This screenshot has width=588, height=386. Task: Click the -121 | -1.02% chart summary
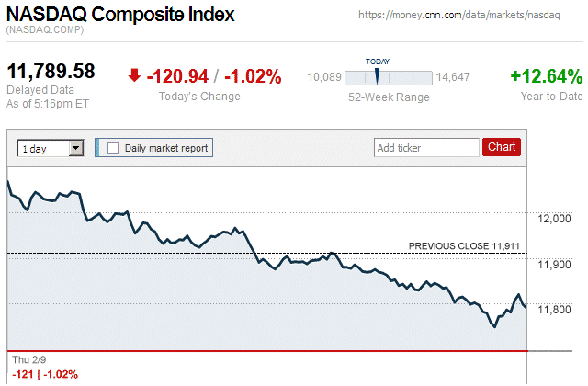pyautogui.click(x=44, y=374)
